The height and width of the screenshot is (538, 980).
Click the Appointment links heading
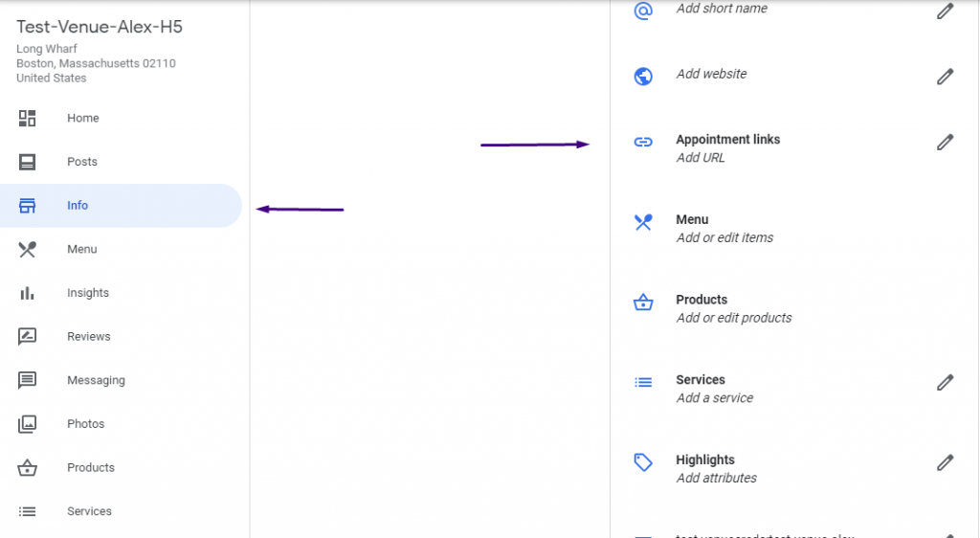point(728,140)
